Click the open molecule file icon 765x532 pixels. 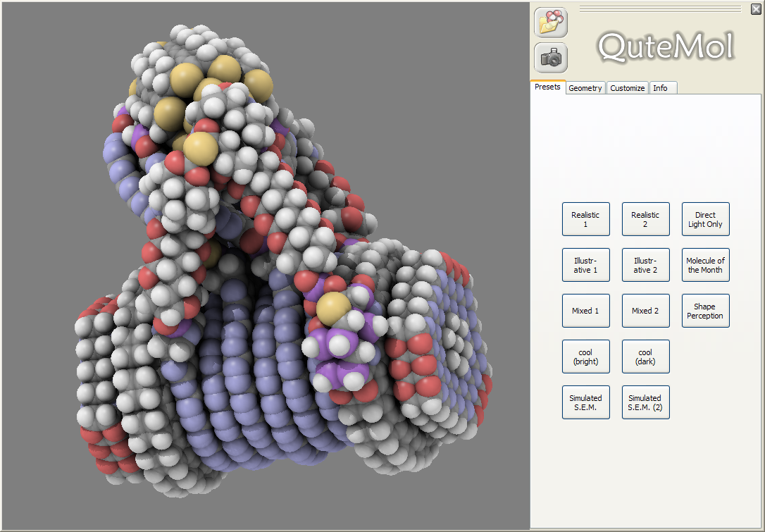(550, 23)
